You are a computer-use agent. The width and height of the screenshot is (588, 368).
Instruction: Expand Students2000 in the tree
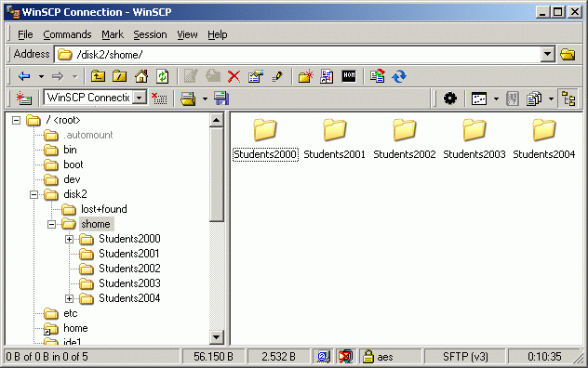point(69,239)
